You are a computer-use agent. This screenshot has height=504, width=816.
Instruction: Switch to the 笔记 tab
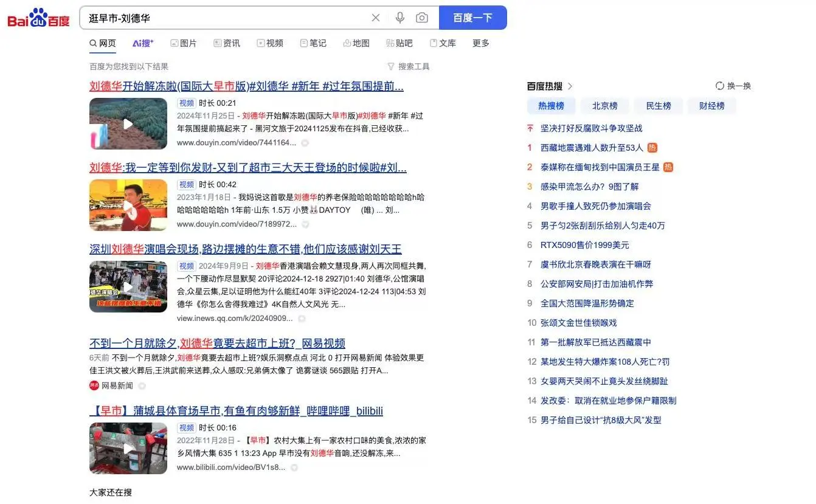[x=313, y=43]
